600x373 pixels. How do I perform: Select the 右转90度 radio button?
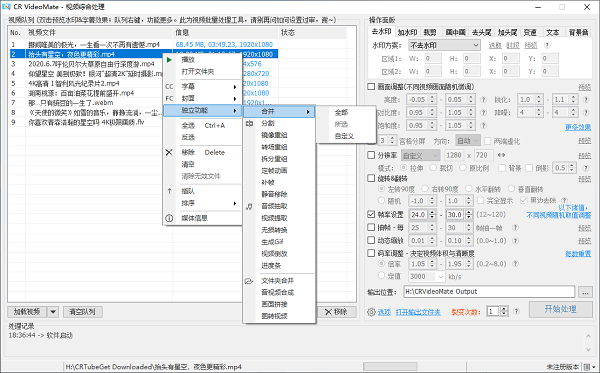(425, 189)
